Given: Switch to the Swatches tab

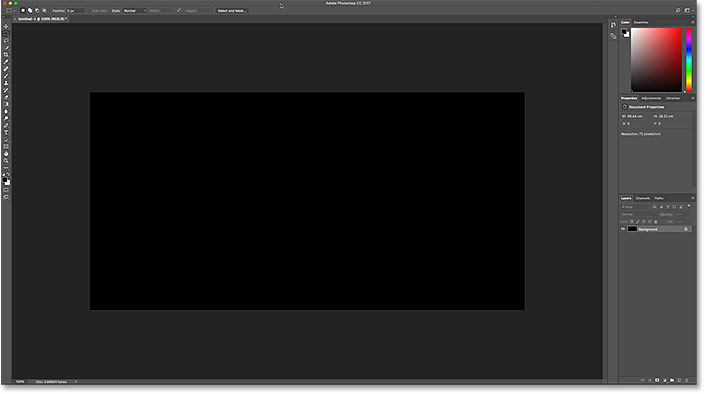Looking at the screenshot, I should (641, 22).
